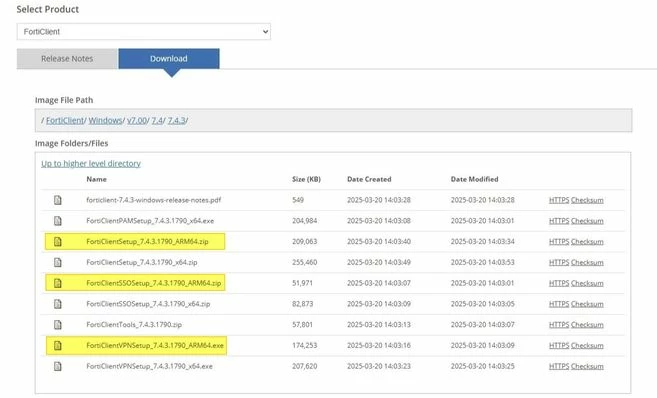Viewport: 657px width, 398px height.
Task: Click file icon for FortiClientTools zip
Action: coord(58,325)
